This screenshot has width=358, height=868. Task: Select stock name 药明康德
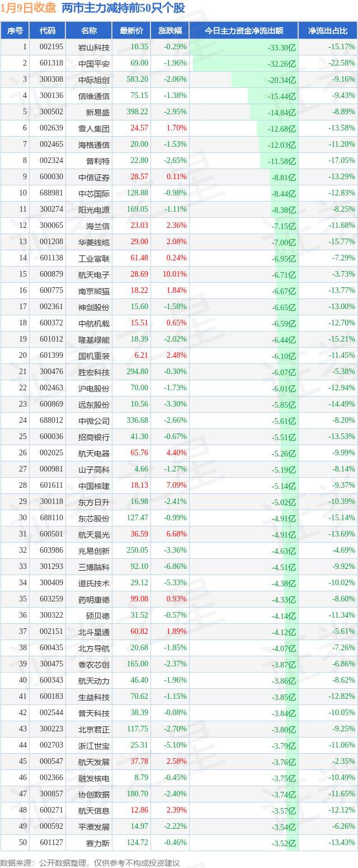pos(95,599)
